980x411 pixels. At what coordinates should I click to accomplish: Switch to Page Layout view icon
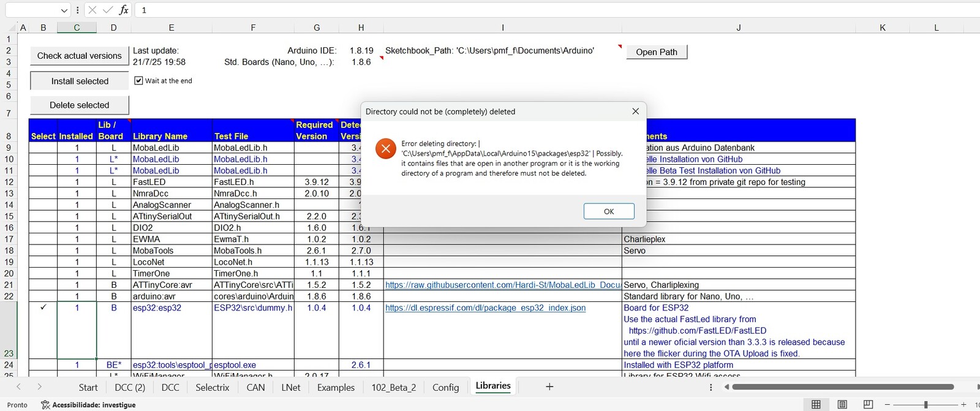coord(842,404)
